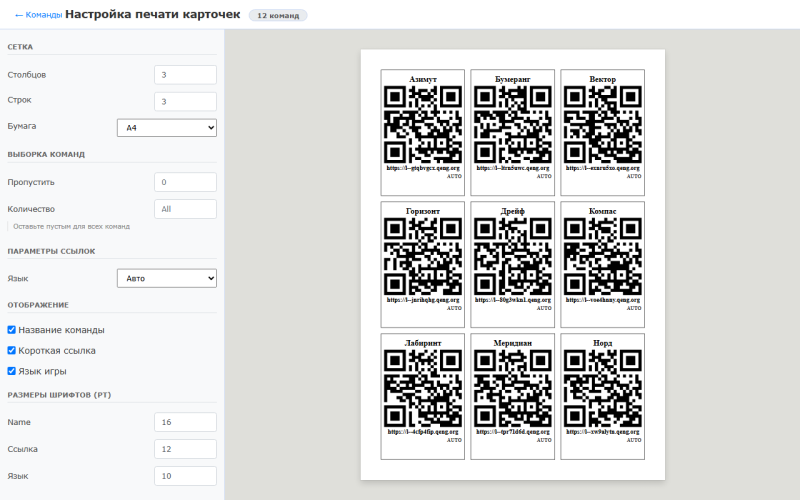Click the Оставьте пустым для всех команд hint

click(x=71, y=227)
